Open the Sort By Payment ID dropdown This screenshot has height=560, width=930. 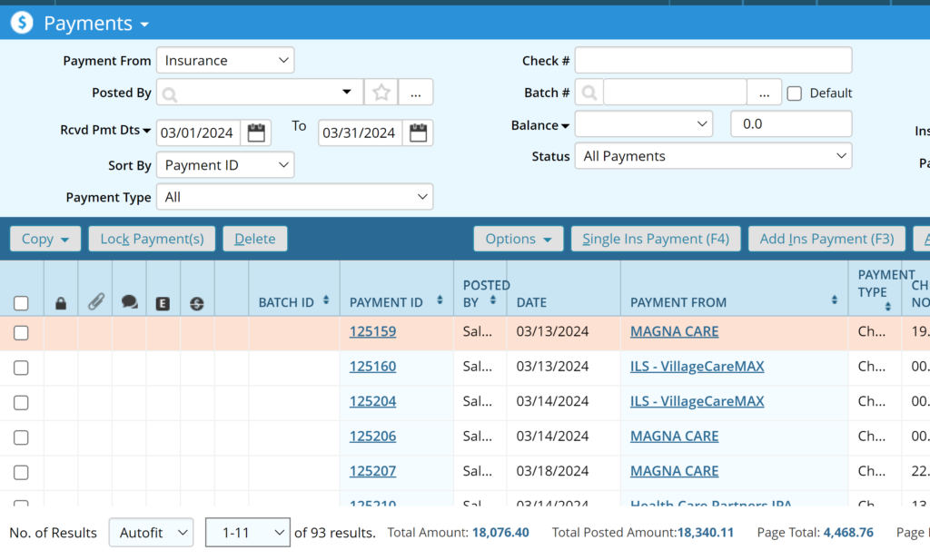pos(225,165)
